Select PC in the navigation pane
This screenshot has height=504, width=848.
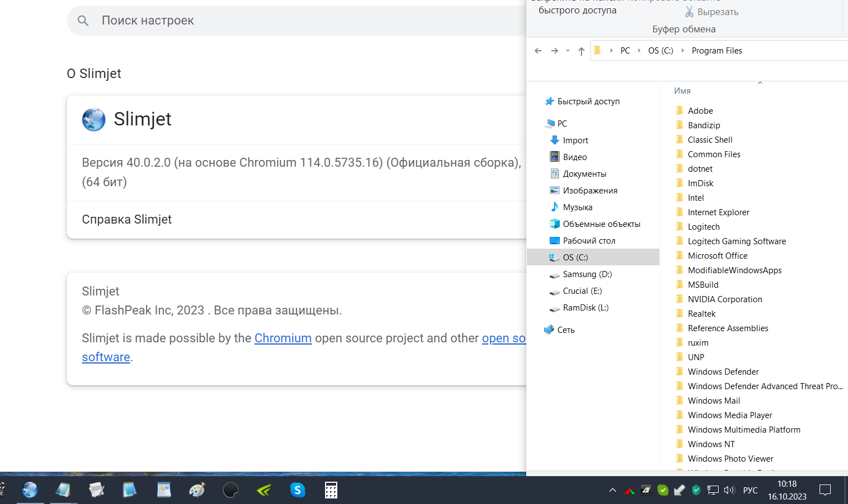[562, 124]
